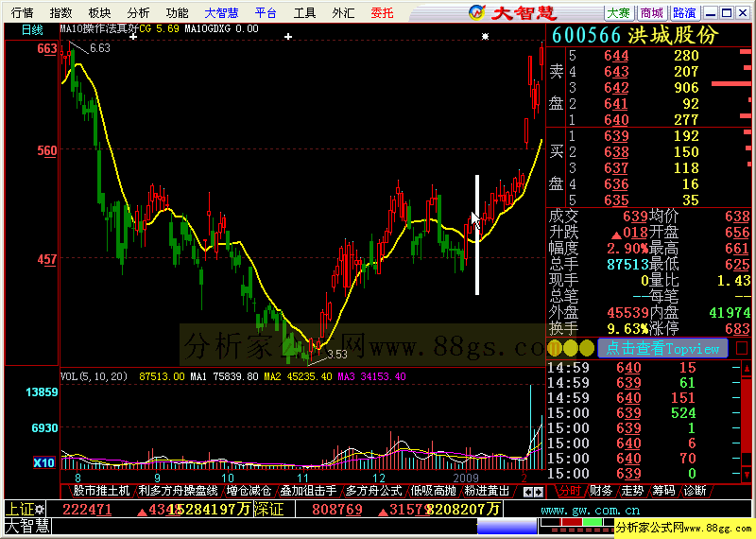The image size is (756, 539).
Task: Select the 叠加狙击手 indicator tab
Action: (x=308, y=491)
